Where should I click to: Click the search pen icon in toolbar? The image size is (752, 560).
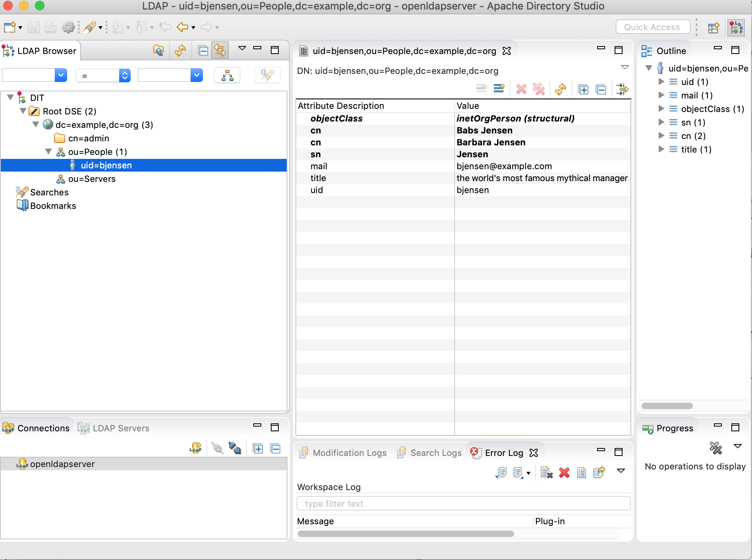(90, 27)
